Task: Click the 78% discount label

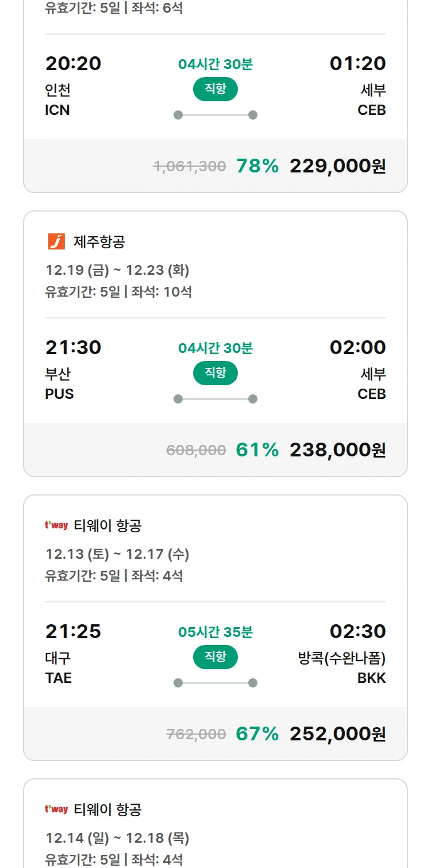Action: (257, 166)
